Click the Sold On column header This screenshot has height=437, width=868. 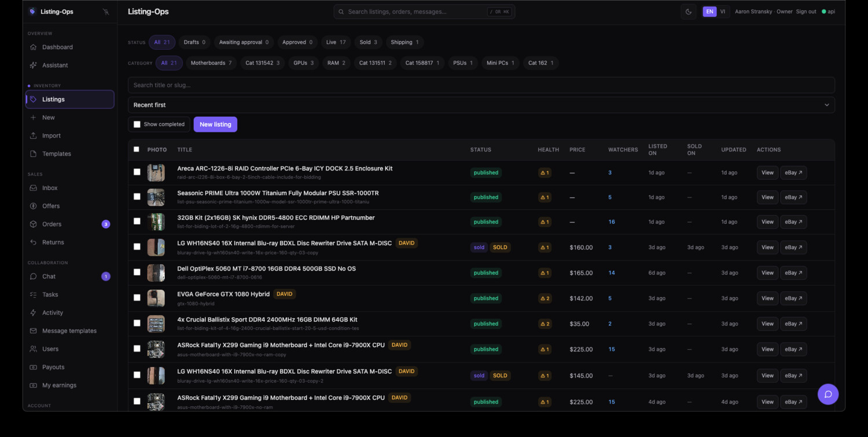(x=694, y=150)
